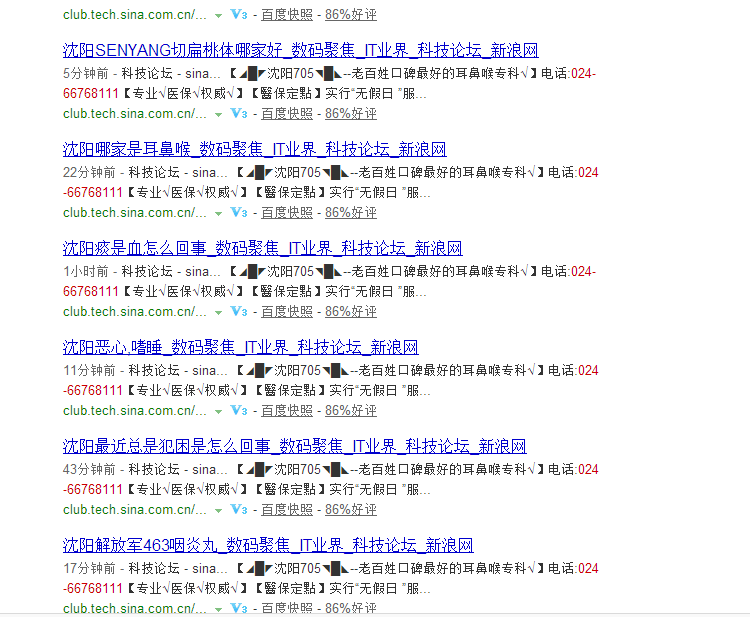Click the V3 badge under the 沈阳最近总是犯困 result

pos(239,509)
